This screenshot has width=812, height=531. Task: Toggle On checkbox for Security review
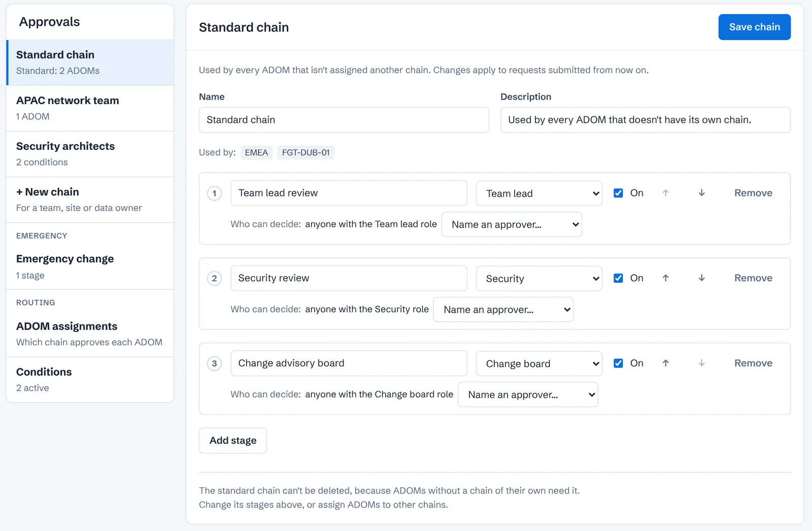pos(618,278)
